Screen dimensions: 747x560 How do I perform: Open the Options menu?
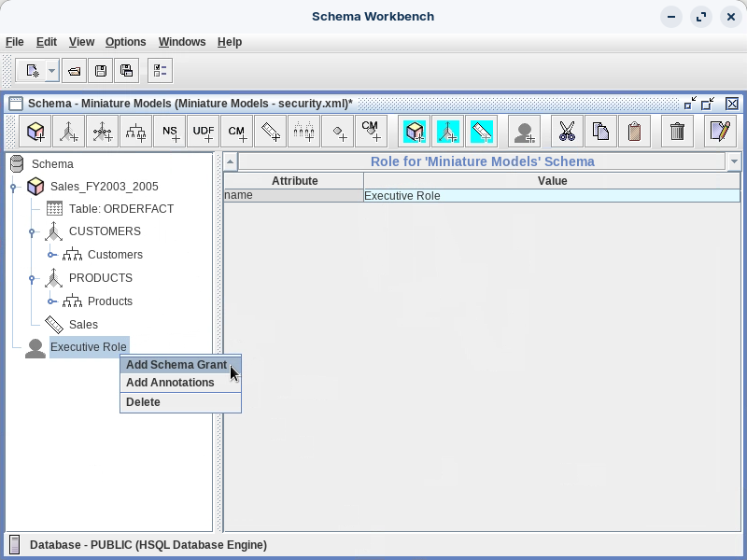tap(125, 42)
